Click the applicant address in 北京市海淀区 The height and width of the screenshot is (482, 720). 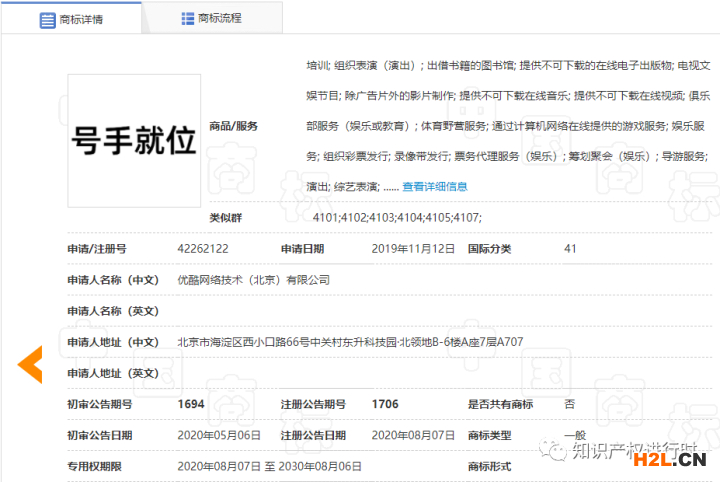(350, 342)
